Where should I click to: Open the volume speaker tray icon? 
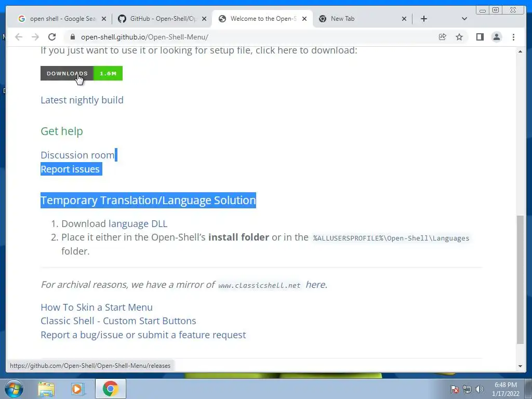480,389
